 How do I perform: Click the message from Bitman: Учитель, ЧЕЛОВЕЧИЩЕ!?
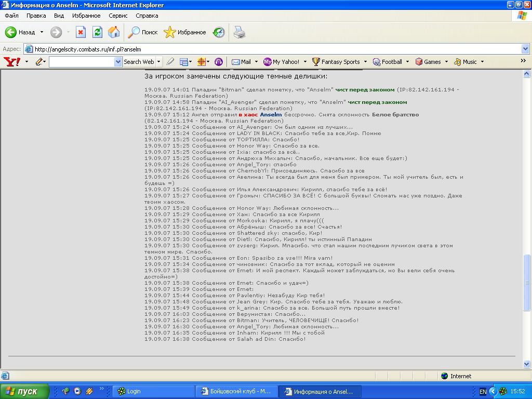click(x=251, y=320)
